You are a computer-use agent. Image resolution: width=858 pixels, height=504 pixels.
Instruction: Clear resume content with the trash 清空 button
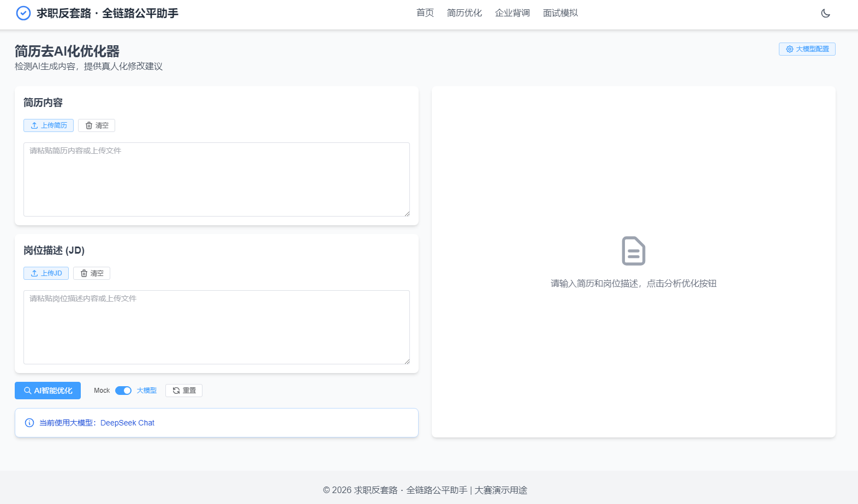pos(97,125)
